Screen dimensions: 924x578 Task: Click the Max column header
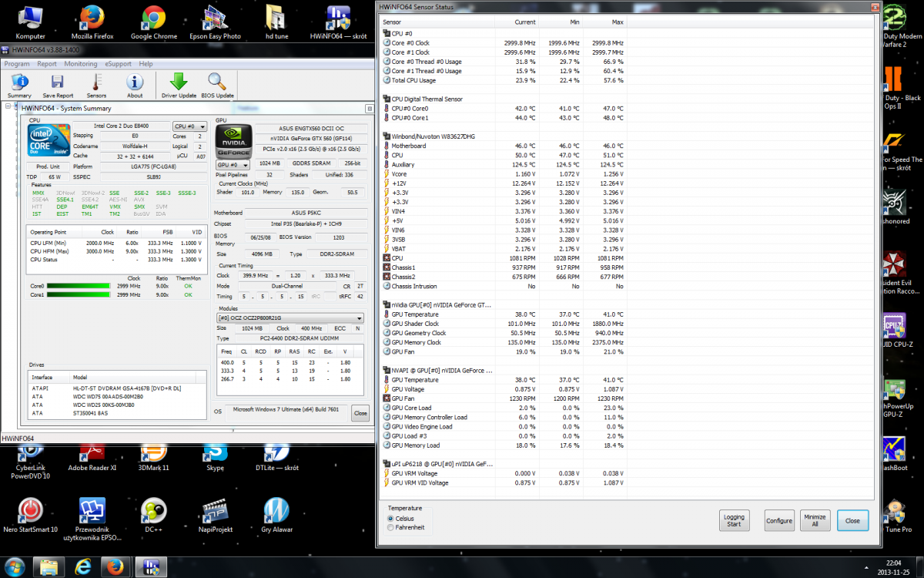(x=603, y=22)
